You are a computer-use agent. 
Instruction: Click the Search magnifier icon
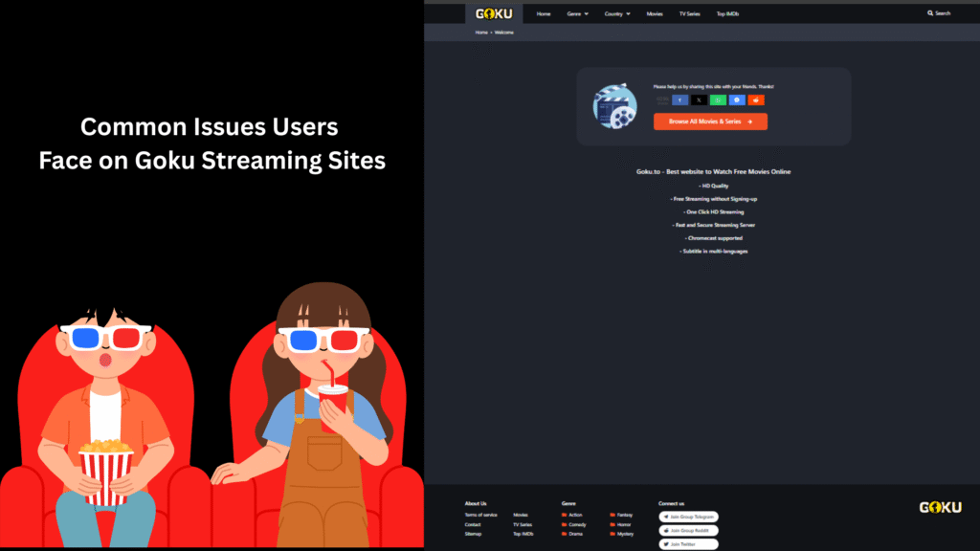pos(930,13)
